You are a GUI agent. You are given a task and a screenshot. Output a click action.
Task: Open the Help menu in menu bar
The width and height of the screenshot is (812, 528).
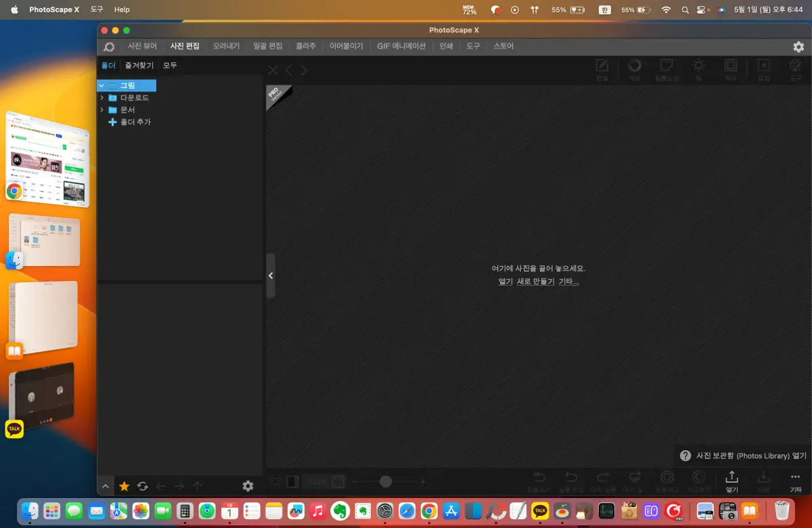coord(122,9)
